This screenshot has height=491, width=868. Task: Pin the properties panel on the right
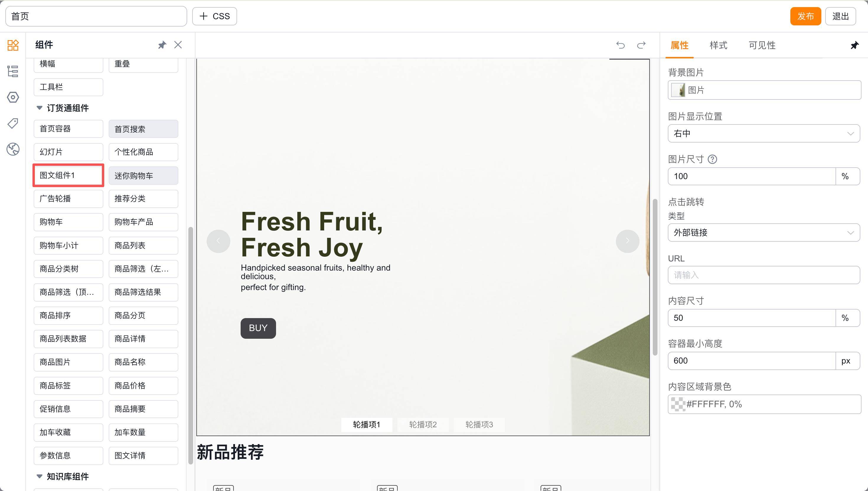tap(854, 45)
